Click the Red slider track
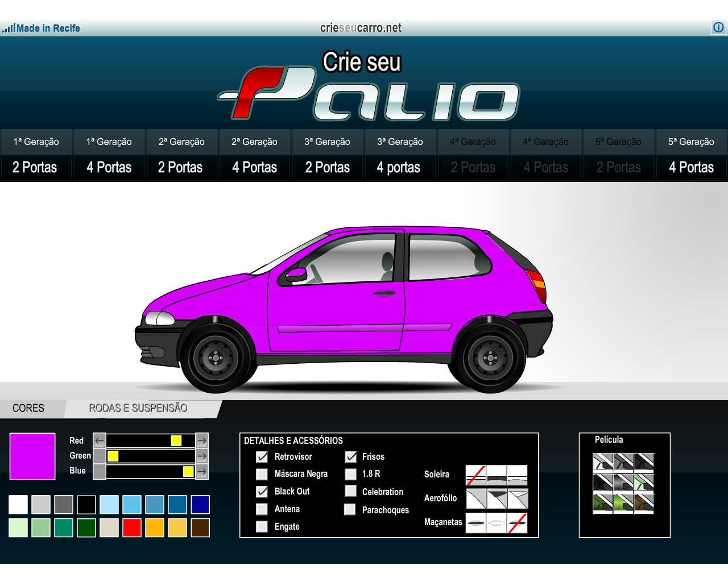Screen dimensions: 728x582 tap(151, 440)
